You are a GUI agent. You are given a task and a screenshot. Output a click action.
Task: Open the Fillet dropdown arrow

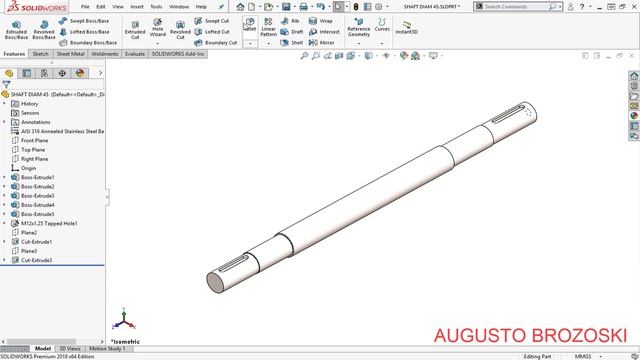click(x=250, y=43)
